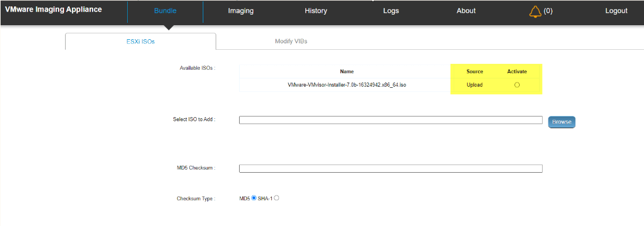
Task: Click the VMware Imaging Appliance title
Action: (x=53, y=9)
